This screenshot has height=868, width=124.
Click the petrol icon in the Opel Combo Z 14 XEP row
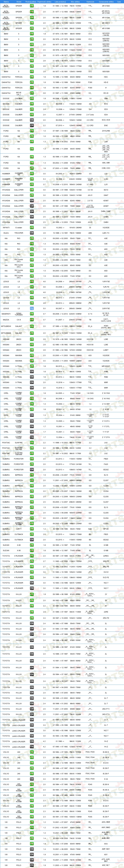point(32,404)
